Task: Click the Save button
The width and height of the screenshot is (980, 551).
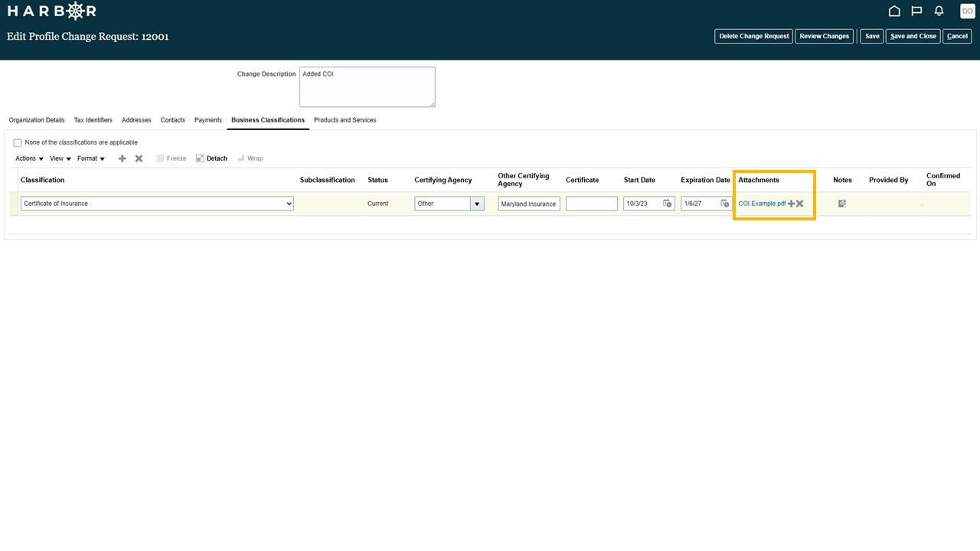Action: point(872,36)
